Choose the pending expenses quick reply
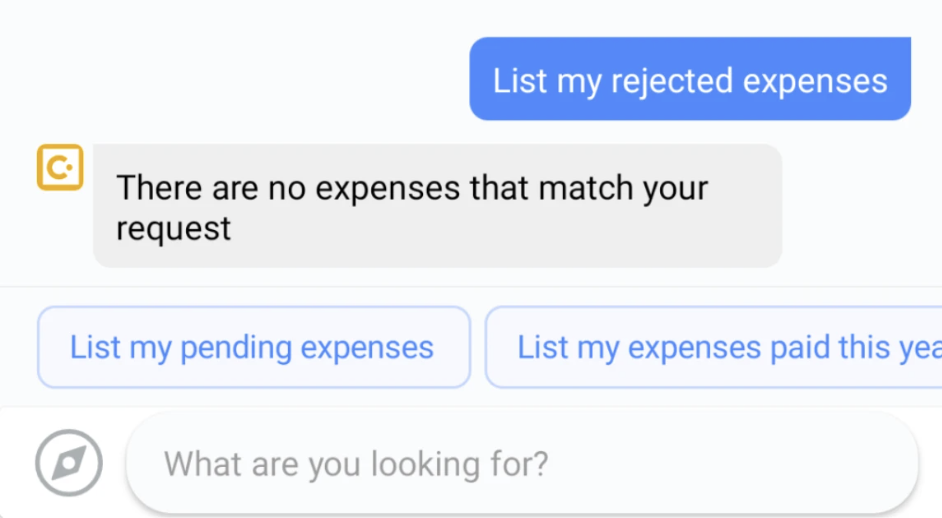The image size is (942, 518). (254, 347)
